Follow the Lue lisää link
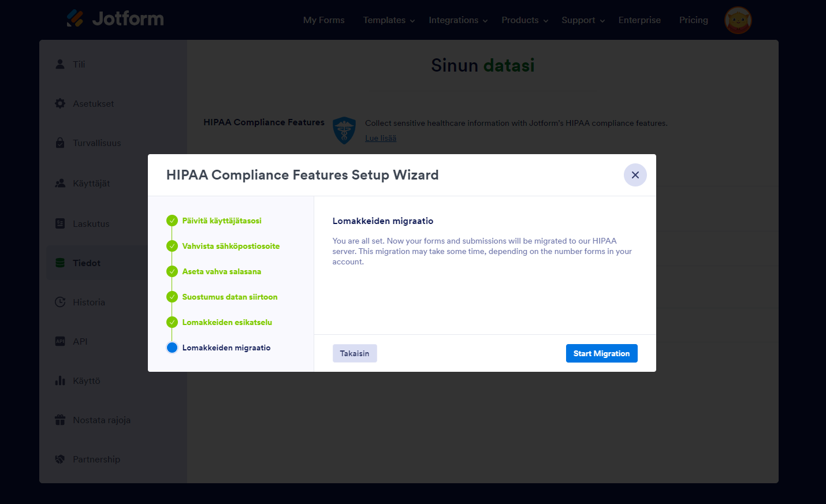Screen dimensions: 826x504 pyautogui.click(x=381, y=138)
